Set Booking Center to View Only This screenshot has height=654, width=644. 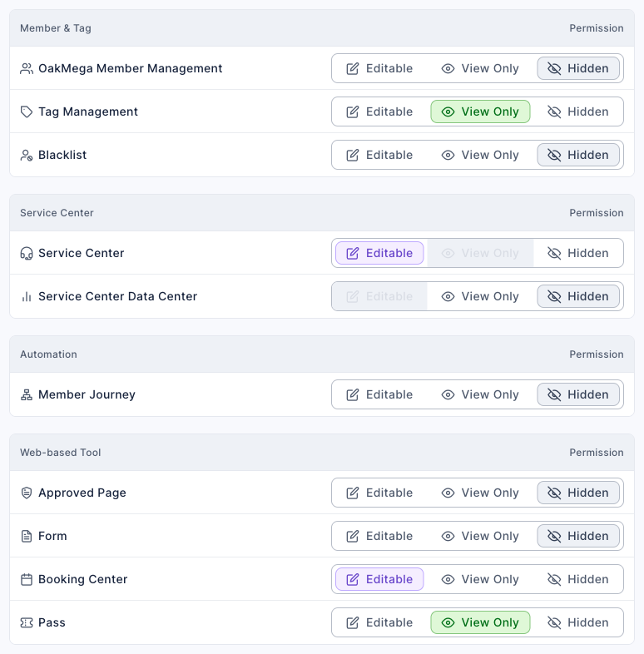point(480,579)
